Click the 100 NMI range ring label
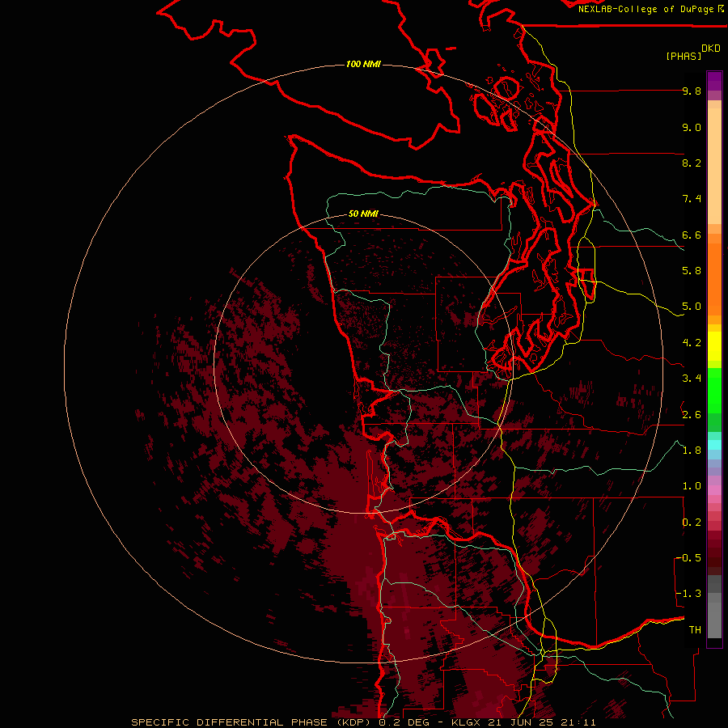Screen dimensions: 728x728 click(363, 64)
